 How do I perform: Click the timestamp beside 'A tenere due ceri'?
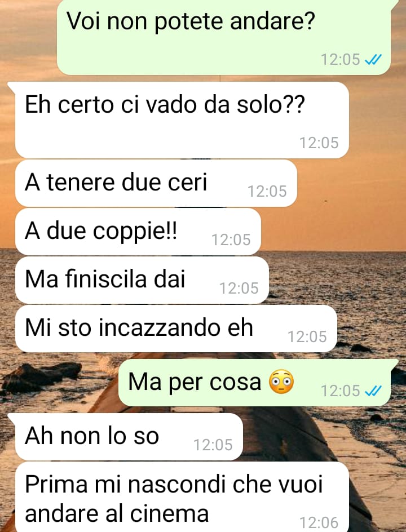click(267, 192)
